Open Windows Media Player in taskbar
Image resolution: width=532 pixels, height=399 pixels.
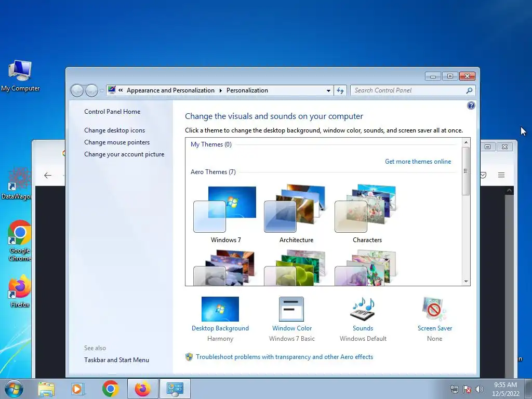point(78,389)
